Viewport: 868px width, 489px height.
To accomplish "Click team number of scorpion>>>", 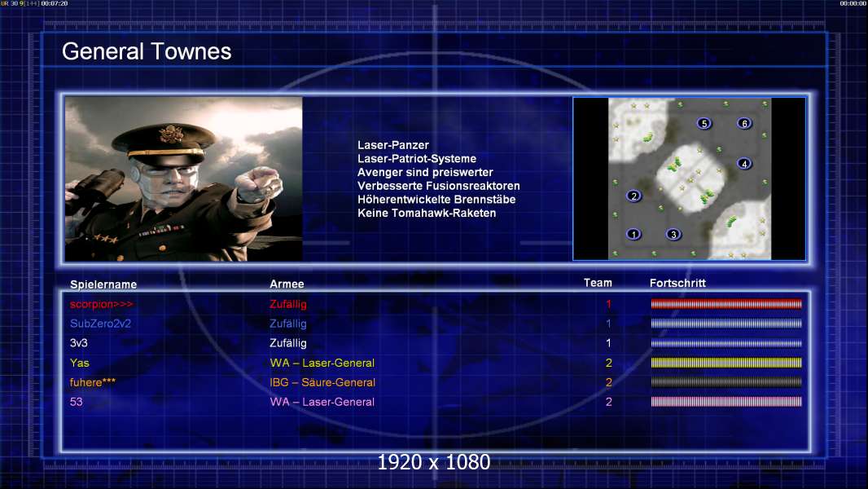I will [x=608, y=304].
